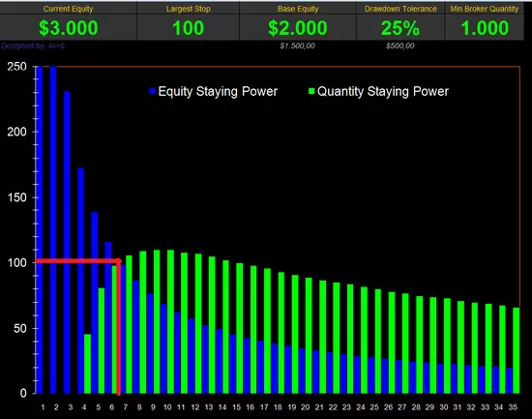Select the Current Equity value $3.000
532x419 pixels.
tap(69, 28)
